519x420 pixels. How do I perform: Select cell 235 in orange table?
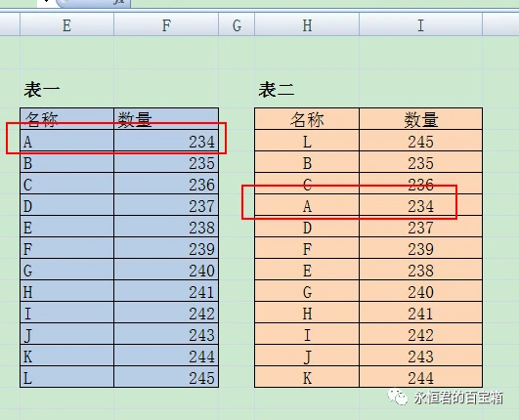click(420, 162)
